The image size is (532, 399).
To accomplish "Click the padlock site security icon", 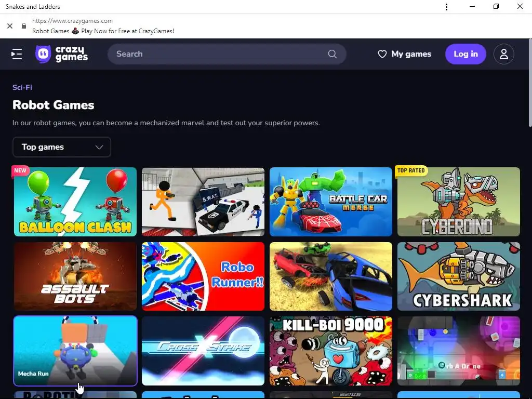I will coord(24,26).
